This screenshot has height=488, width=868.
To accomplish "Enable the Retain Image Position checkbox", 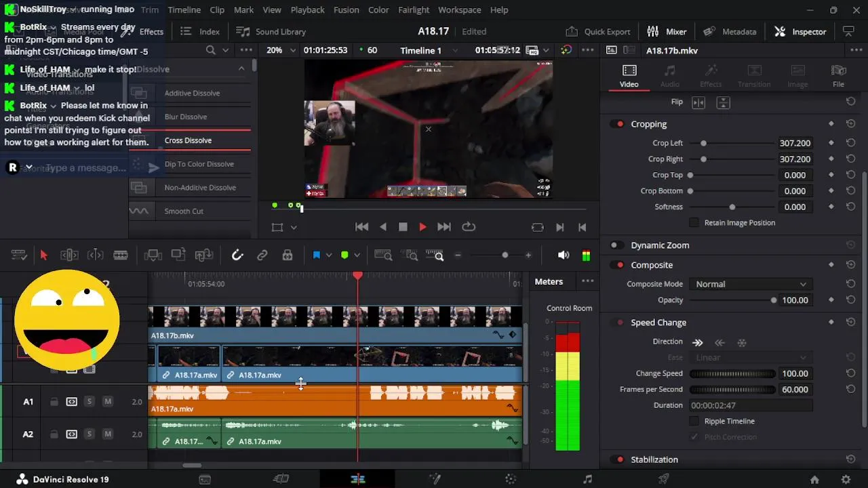I will pos(694,223).
